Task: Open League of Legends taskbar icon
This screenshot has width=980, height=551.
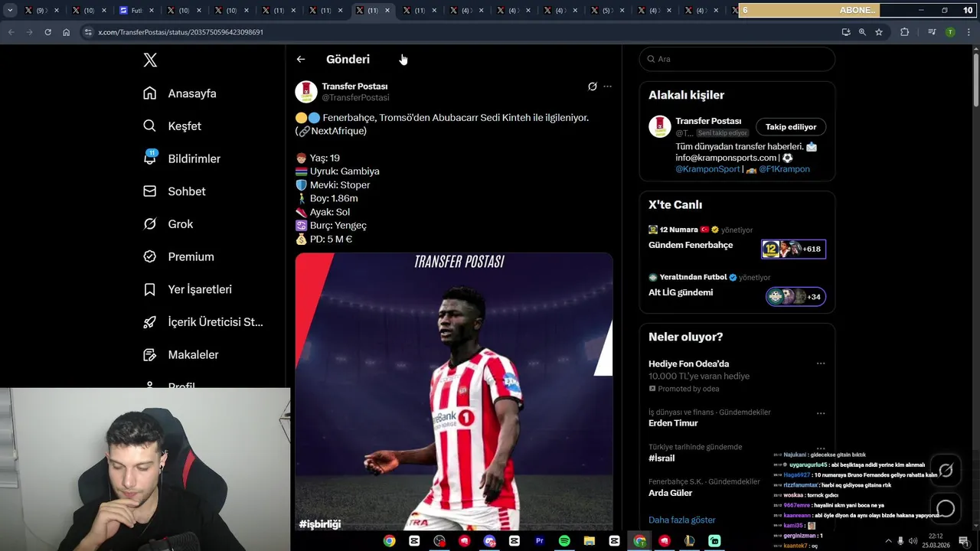Action: (x=689, y=541)
